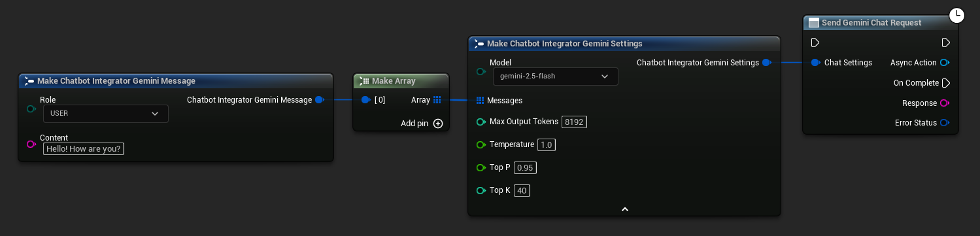The image size is (980, 236).
Task: Collapse the Gemini Settings node advanced pins
Action: (x=624, y=209)
